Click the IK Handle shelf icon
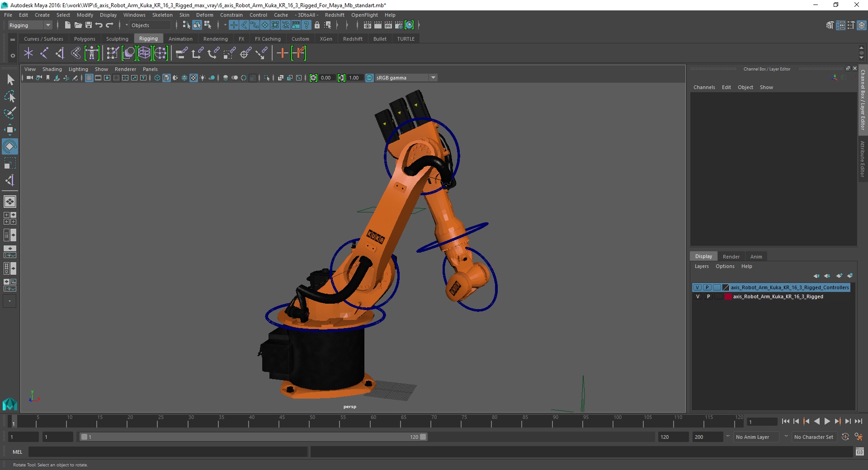 coord(60,53)
